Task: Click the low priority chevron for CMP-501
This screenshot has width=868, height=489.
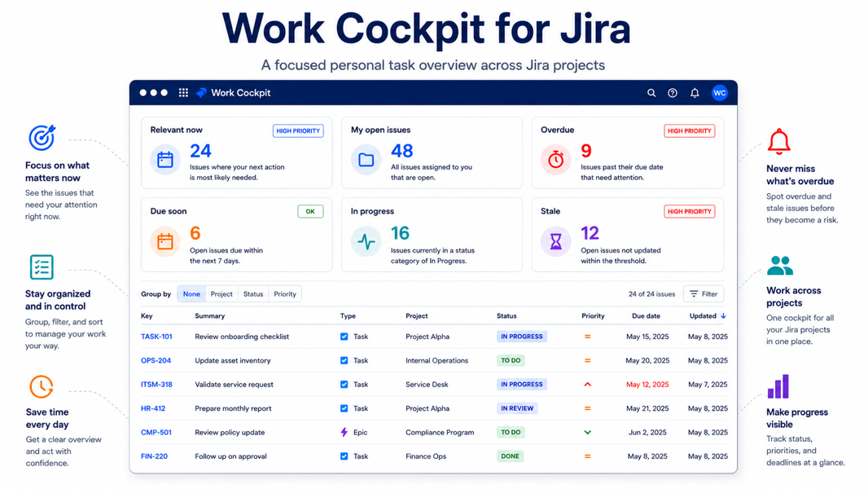Action: coord(587,432)
